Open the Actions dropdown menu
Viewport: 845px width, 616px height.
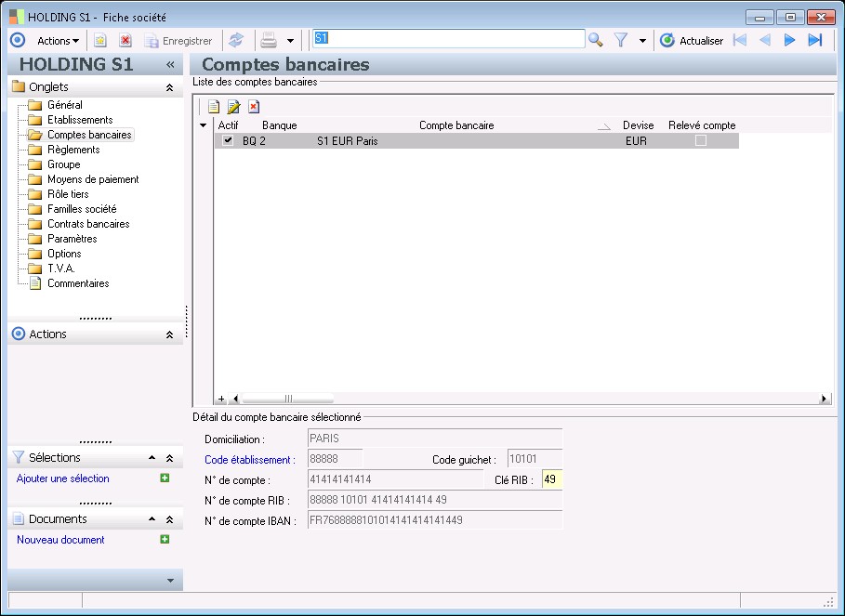coord(58,40)
